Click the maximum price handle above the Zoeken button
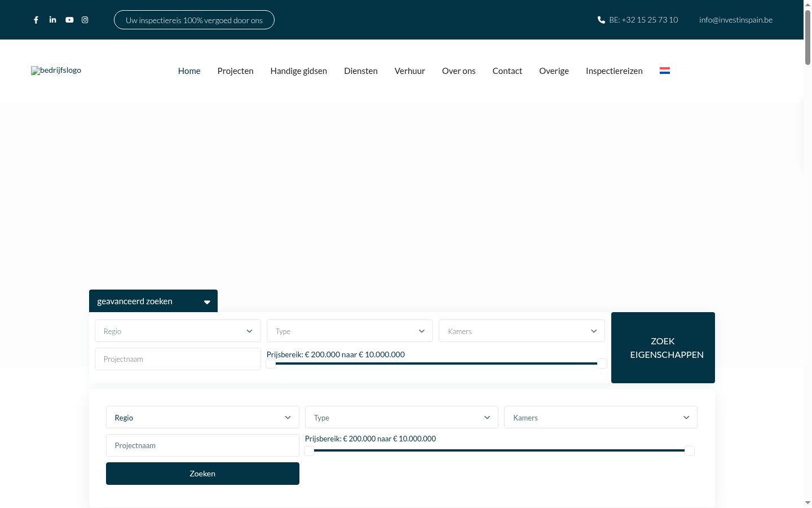 coord(689,450)
